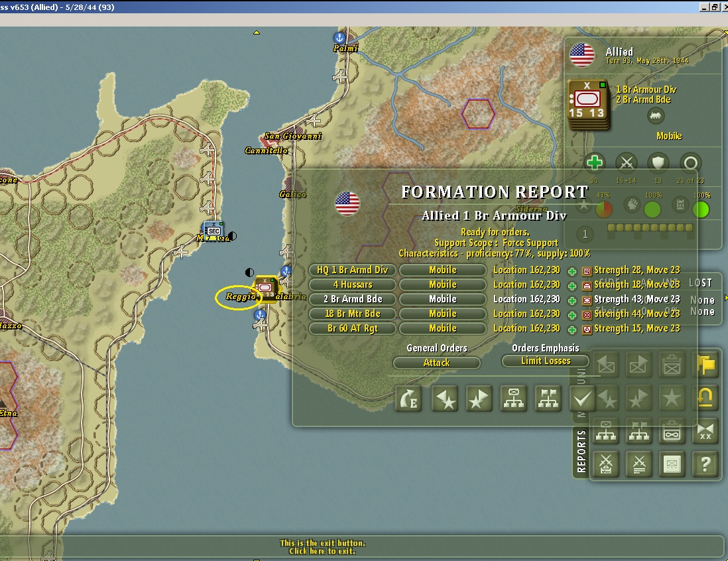Open the unit map card icon next to help
728x561 pixels.
click(x=672, y=464)
